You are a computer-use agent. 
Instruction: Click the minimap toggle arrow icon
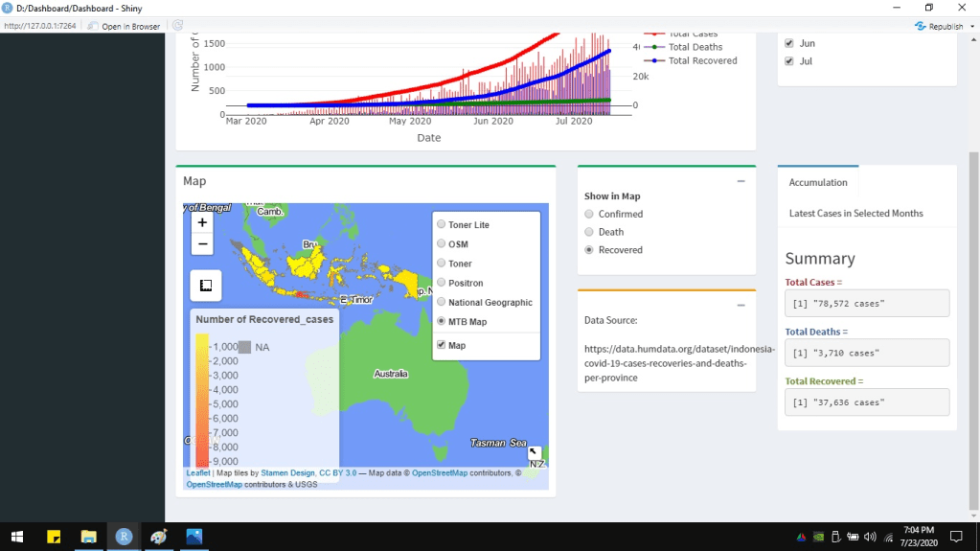[x=535, y=453]
